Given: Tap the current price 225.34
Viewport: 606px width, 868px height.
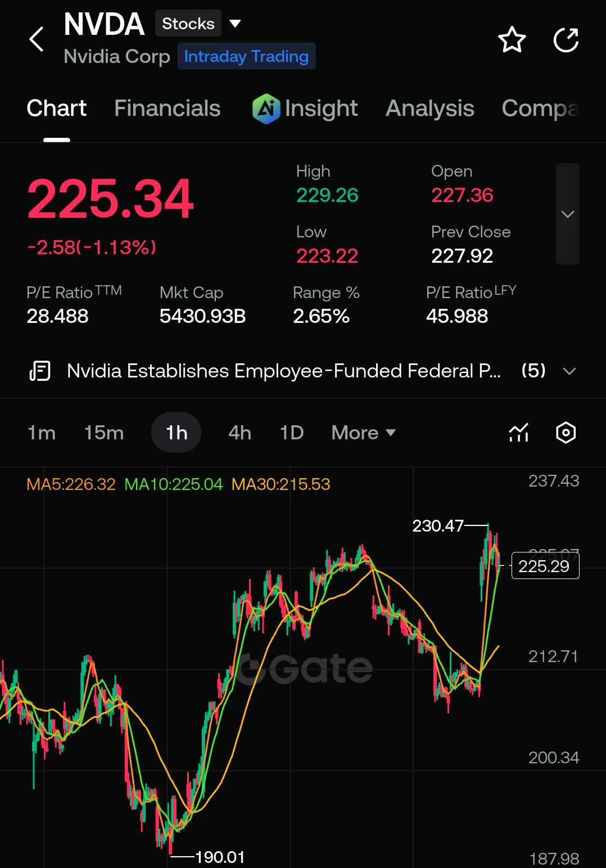Looking at the screenshot, I should point(110,199).
